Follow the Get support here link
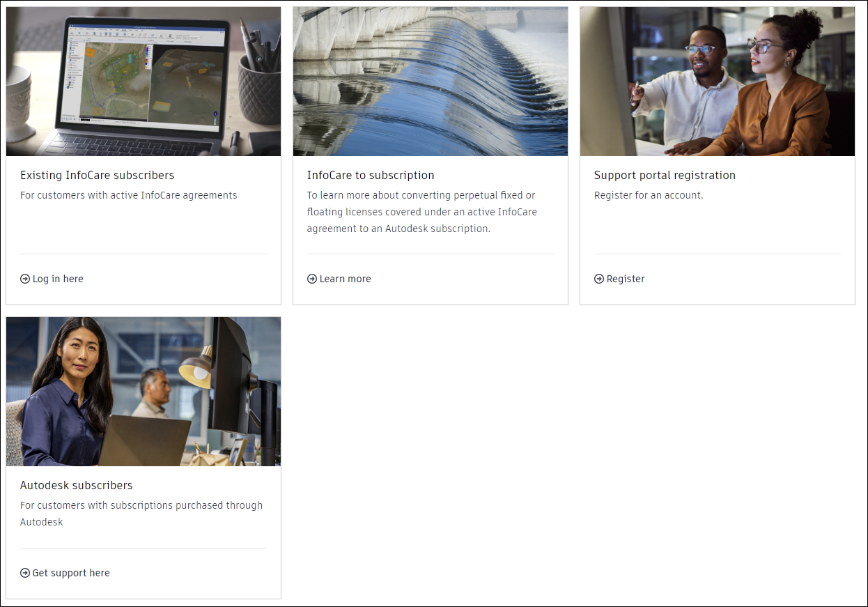The width and height of the screenshot is (868, 607). coord(71,573)
